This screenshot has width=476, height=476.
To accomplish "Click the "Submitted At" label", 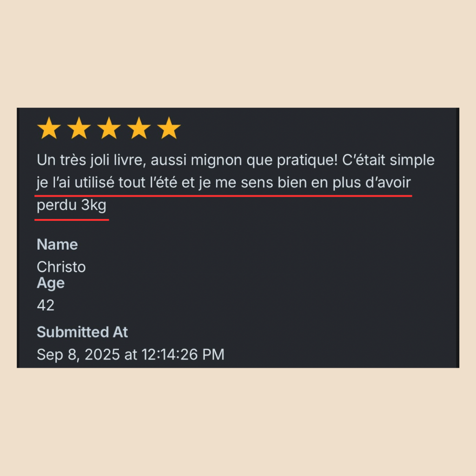I will pyautogui.click(x=82, y=332).
